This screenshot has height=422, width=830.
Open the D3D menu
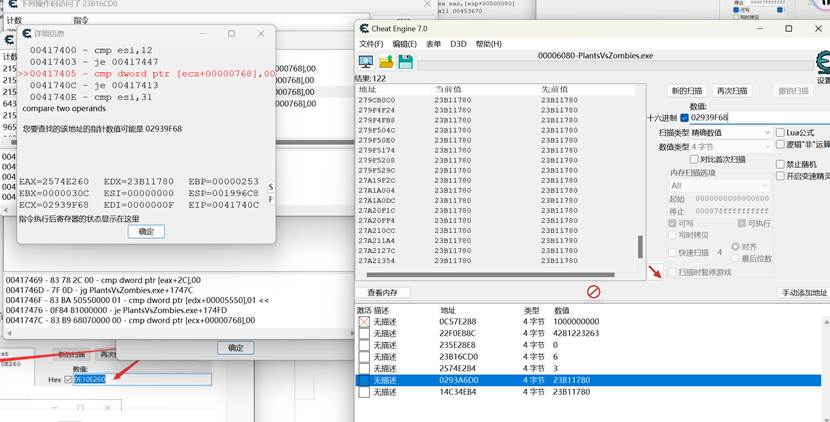(458, 44)
